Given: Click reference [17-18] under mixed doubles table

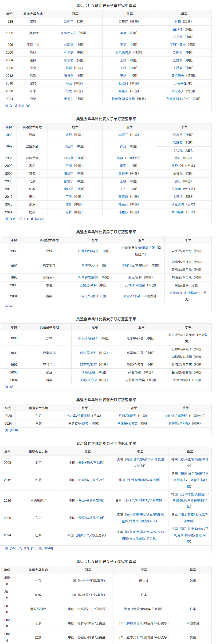Looking at the screenshot, I should point(14,430).
